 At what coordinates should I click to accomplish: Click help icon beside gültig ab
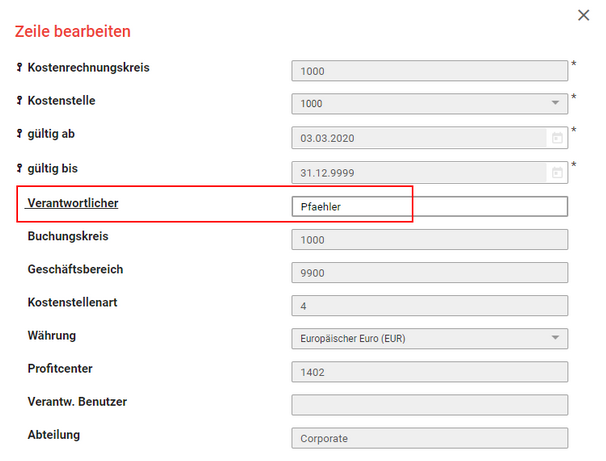coord(19,134)
